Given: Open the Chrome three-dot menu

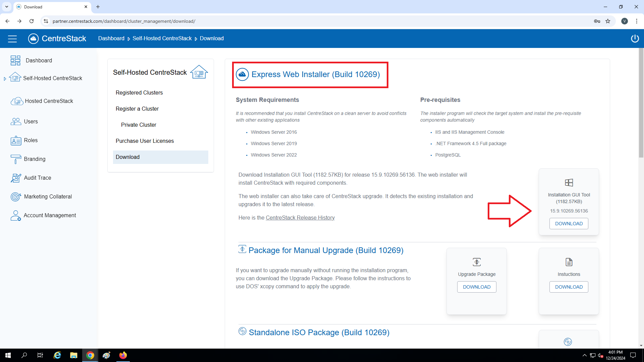Looking at the screenshot, I should (637, 21).
